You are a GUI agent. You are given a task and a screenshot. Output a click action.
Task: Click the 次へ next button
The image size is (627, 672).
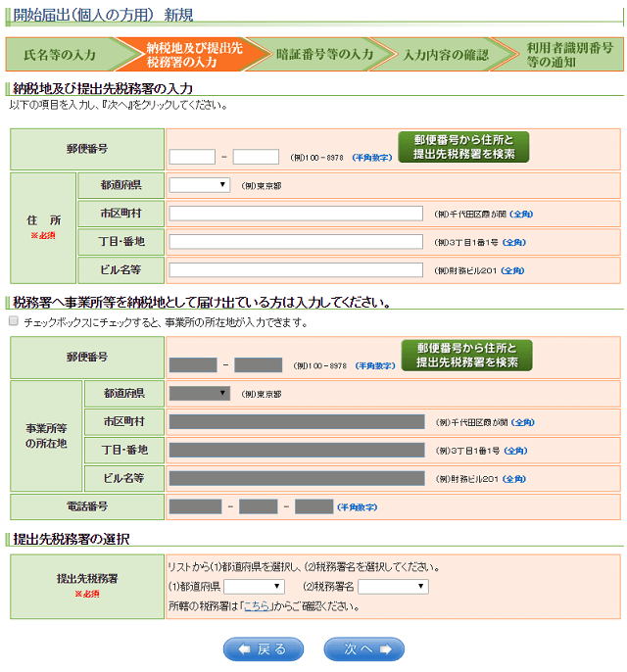pyautogui.click(x=363, y=649)
